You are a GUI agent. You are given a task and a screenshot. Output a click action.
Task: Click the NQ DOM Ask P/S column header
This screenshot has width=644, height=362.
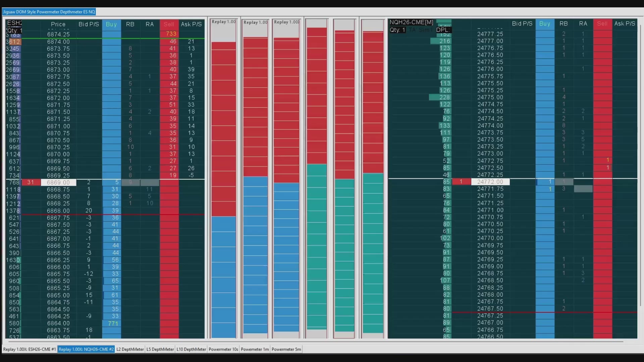625,23
